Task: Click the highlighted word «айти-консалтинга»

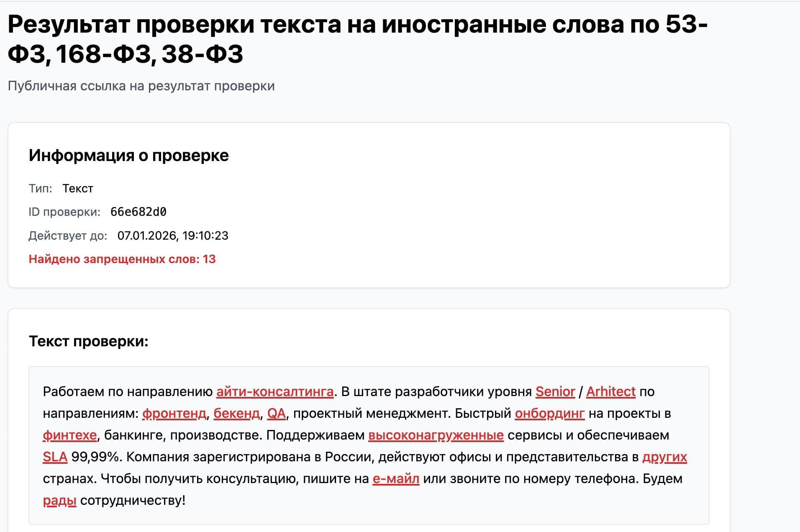Action: coord(274,392)
